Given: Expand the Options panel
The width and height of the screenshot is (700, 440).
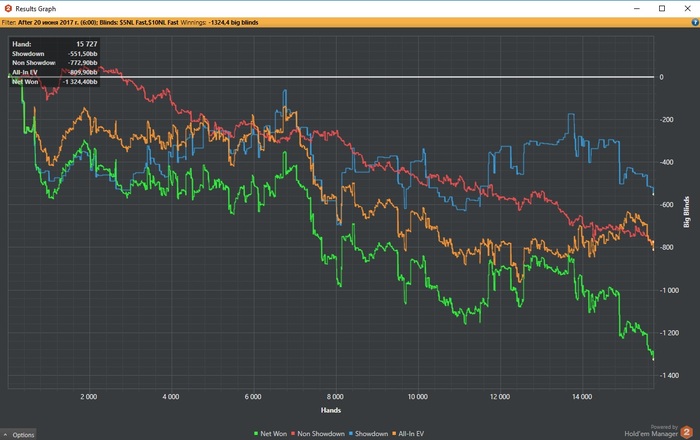Looking at the screenshot, I should [18, 435].
